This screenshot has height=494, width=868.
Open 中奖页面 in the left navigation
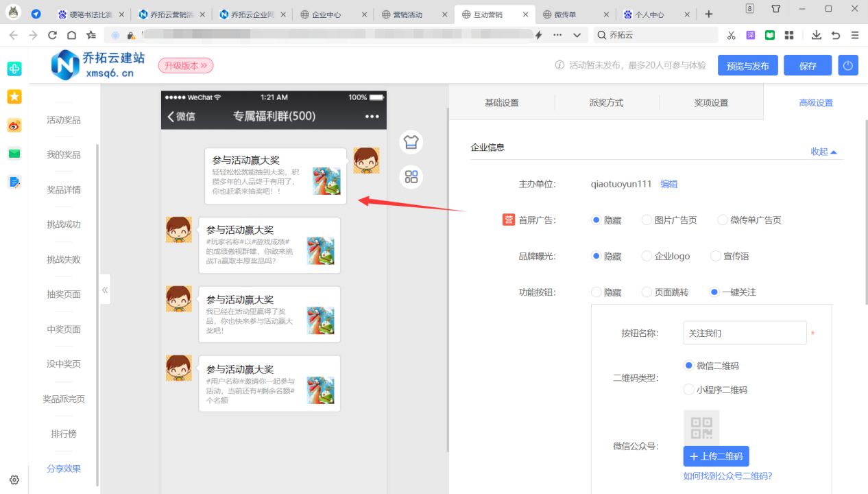pos(62,329)
